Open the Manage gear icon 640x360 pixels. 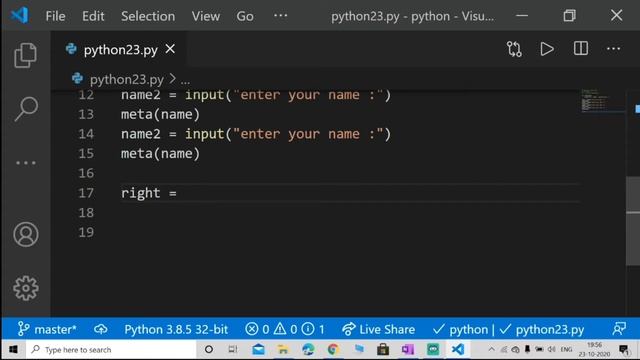point(26,288)
